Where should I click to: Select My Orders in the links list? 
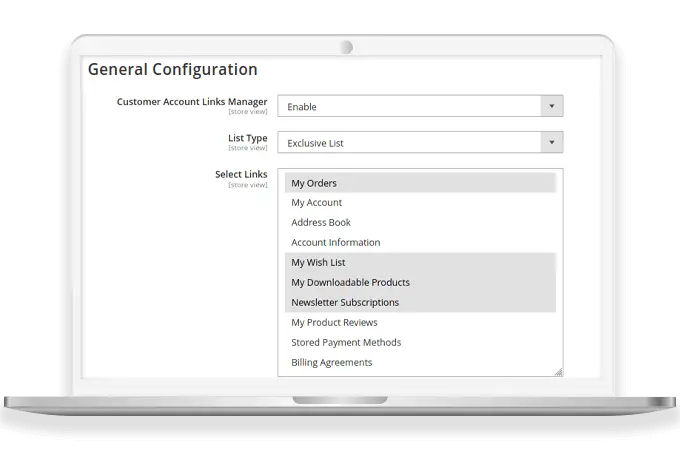point(314,183)
